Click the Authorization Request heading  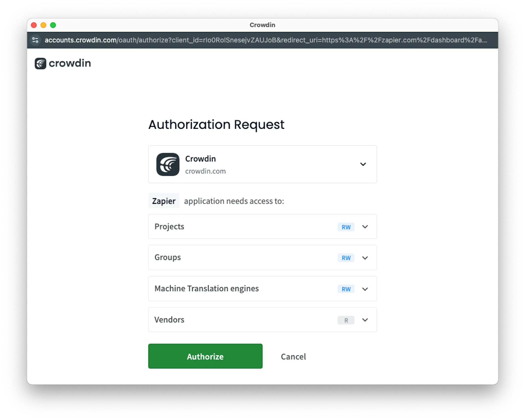[x=216, y=125]
